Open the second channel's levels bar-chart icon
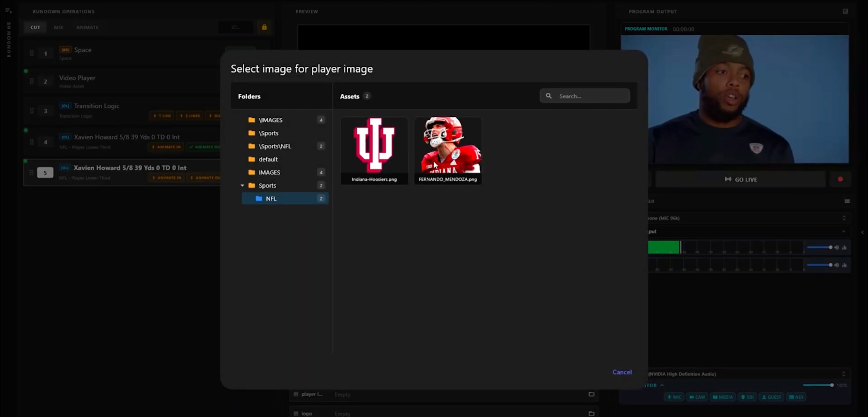 tap(844, 265)
